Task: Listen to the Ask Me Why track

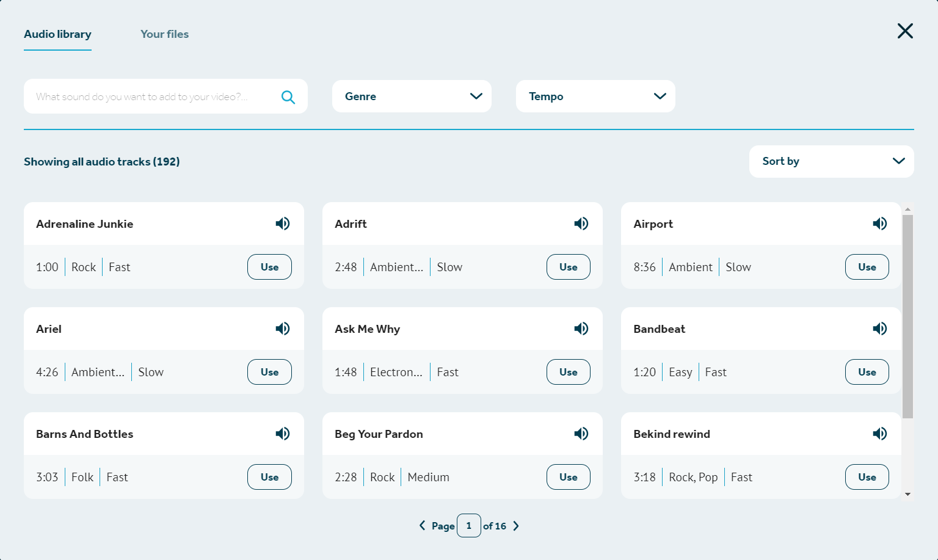Action: [581, 329]
